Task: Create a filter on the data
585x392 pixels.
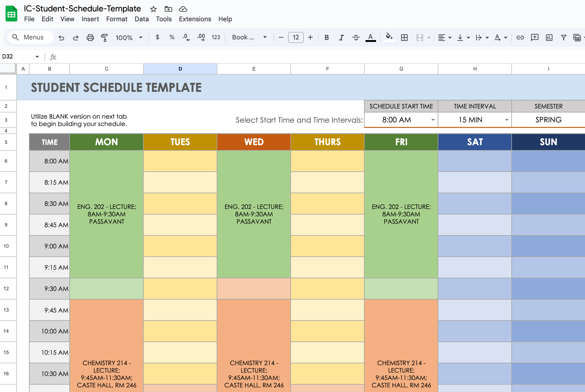Action: pos(563,37)
